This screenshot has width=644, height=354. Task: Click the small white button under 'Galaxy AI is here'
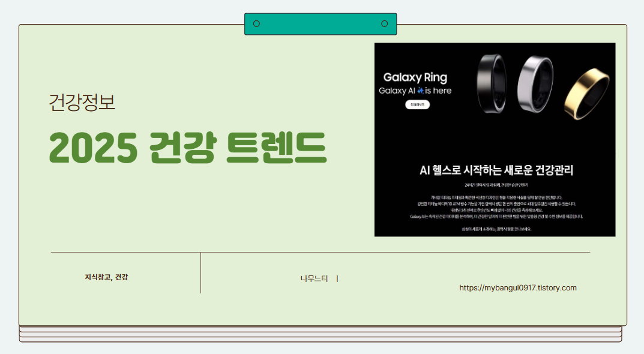(x=417, y=105)
